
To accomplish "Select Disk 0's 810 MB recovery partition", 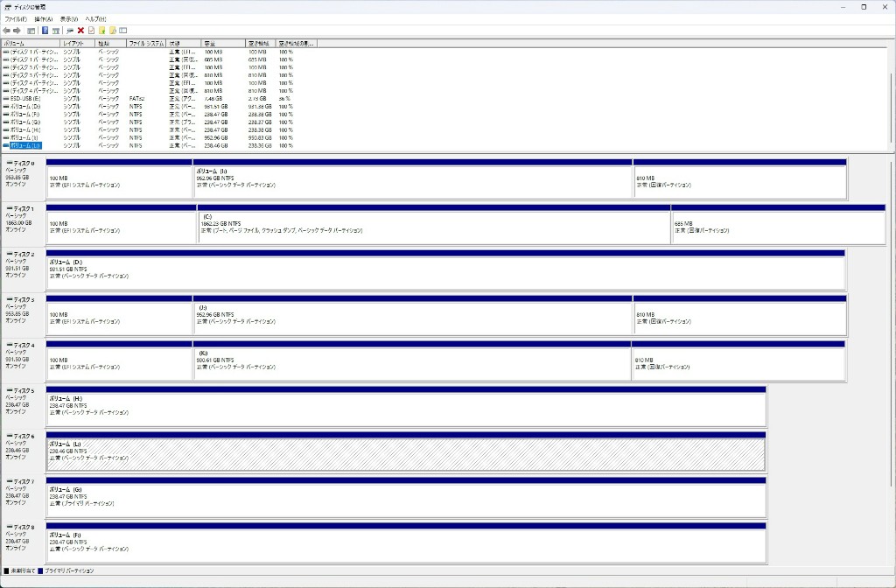I will (x=739, y=178).
